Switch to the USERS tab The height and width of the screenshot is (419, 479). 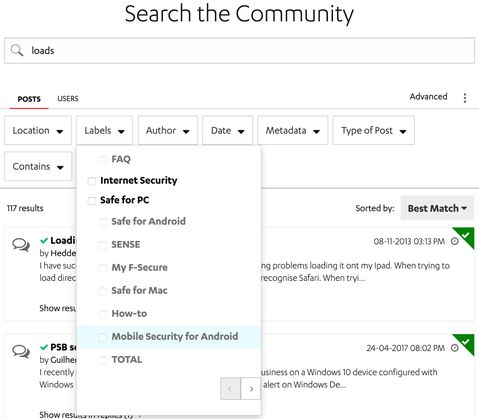tap(68, 99)
